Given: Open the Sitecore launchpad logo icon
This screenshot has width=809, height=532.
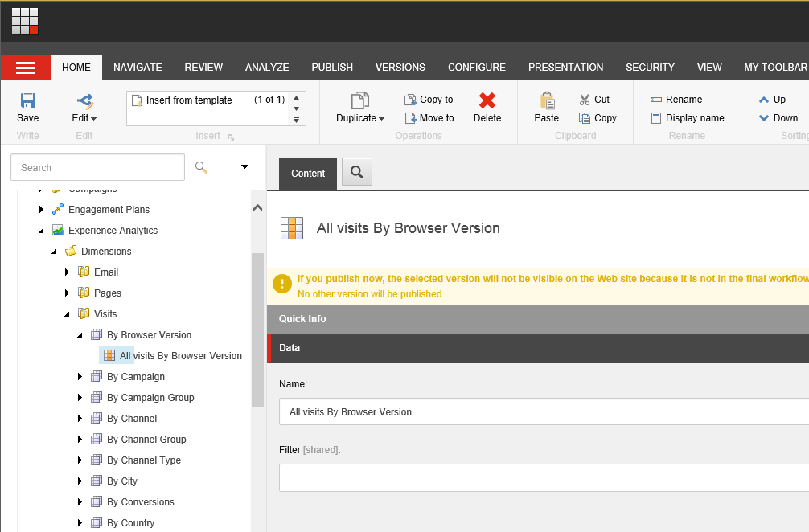Looking at the screenshot, I should click(25, 21).
